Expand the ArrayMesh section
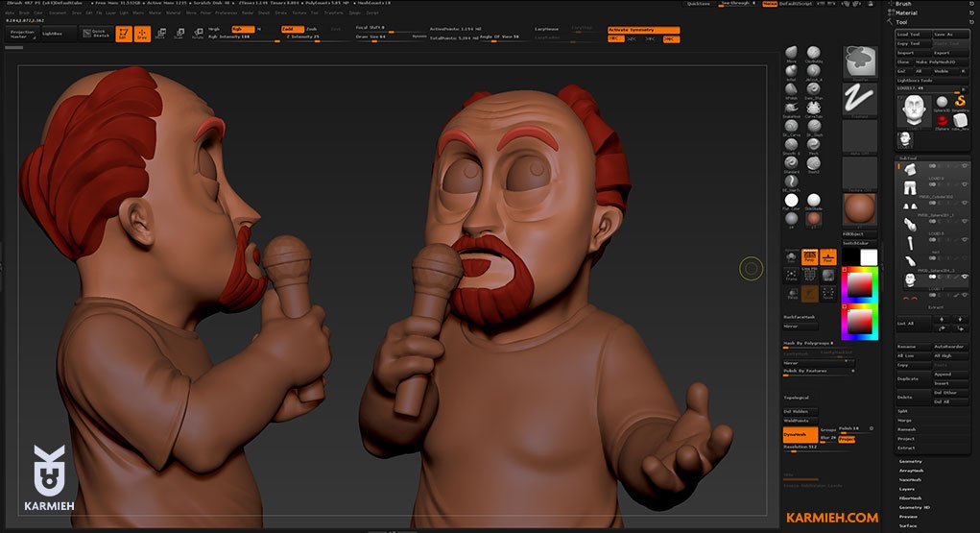980x533 pixels. [x=911, y=471]
